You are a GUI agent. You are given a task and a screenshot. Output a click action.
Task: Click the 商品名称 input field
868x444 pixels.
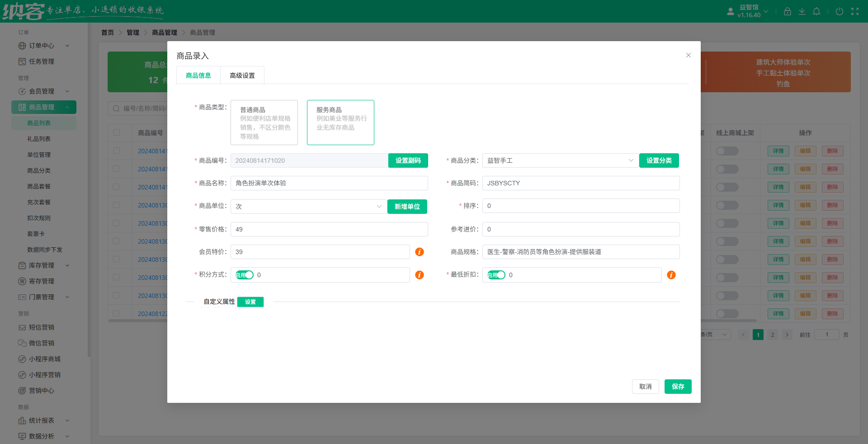pyautogui.click(x=329, y=183)
